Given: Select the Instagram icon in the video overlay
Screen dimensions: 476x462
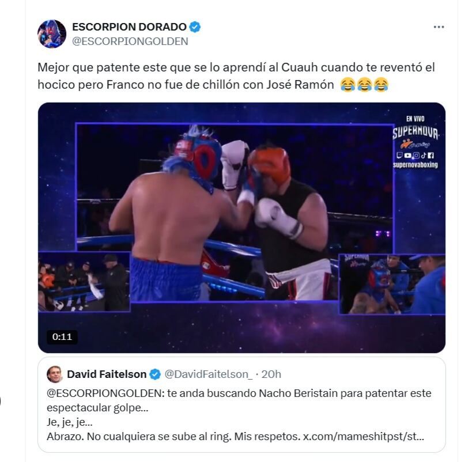Looking at the screenshot, I should click(416, 156).
